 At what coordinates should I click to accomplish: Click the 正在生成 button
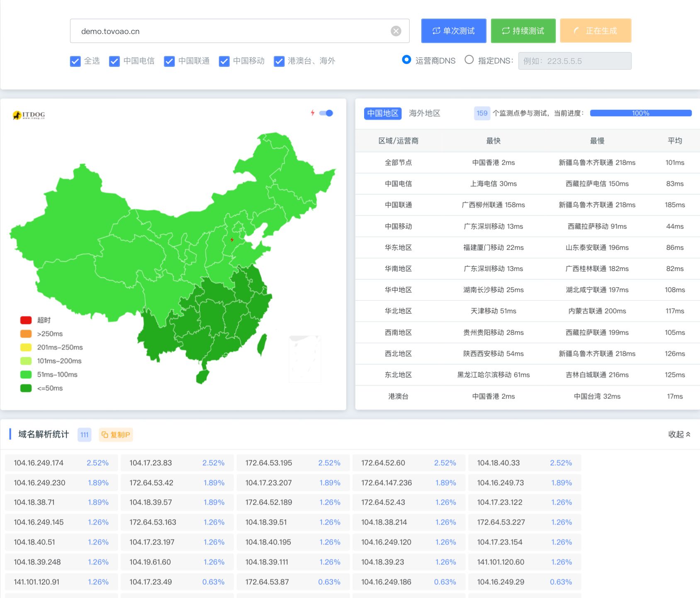596,31
